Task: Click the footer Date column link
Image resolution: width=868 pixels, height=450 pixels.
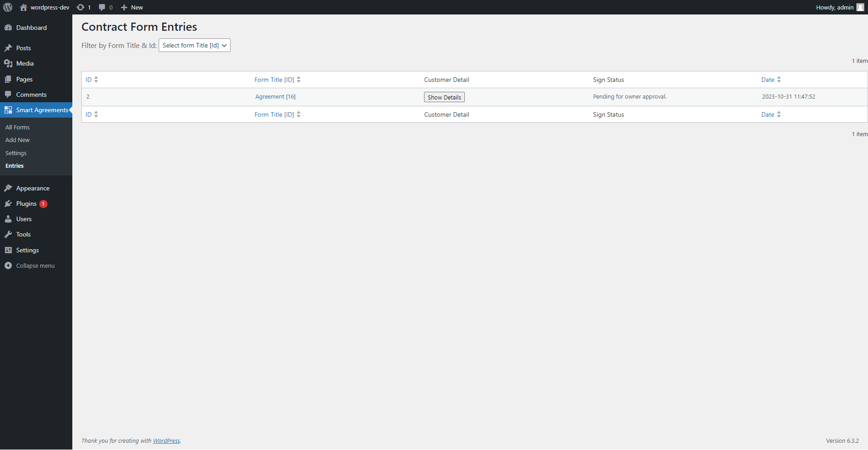Action: 768,114
